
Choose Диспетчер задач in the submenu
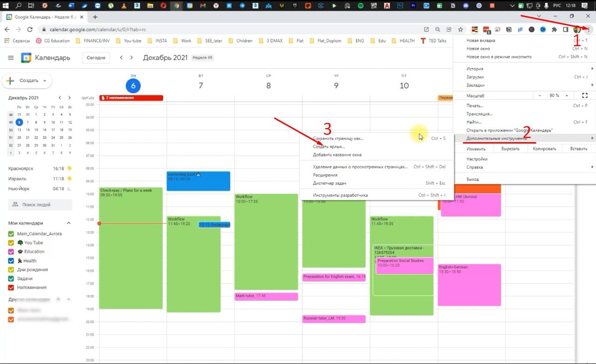point(376,183)
